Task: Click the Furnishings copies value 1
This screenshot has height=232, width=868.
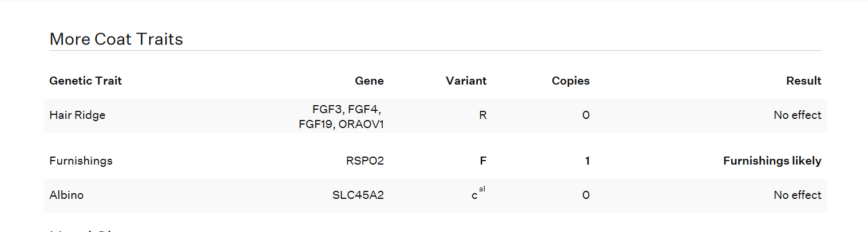Action: (x=586, y=161)
